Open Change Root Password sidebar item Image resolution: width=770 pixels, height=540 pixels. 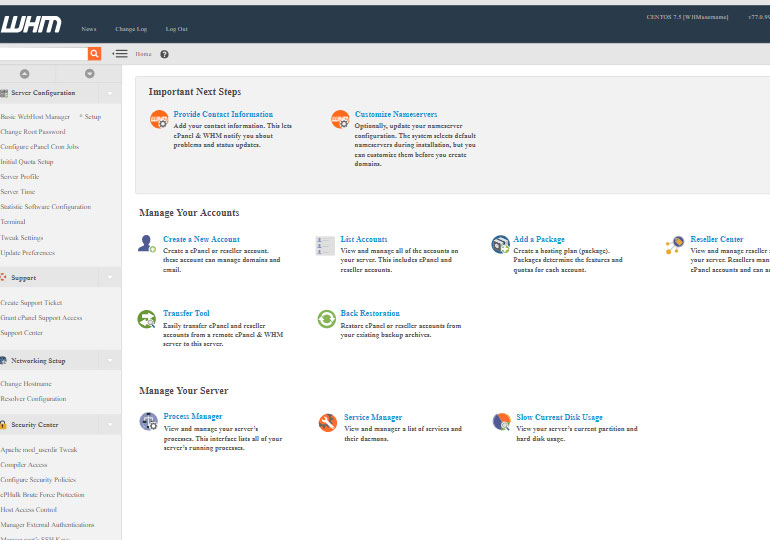click(x=33, y=132)
